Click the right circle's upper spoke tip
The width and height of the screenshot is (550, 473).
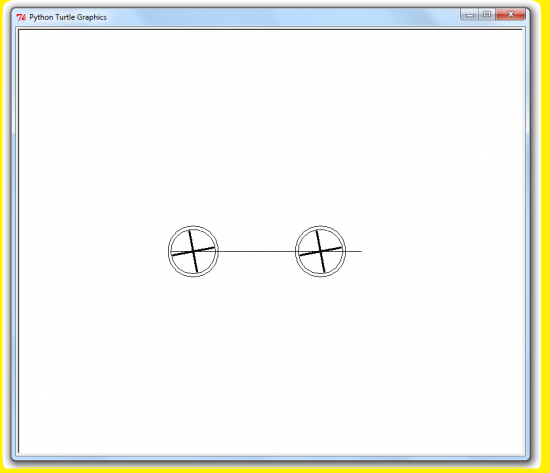tap(316, 231)
